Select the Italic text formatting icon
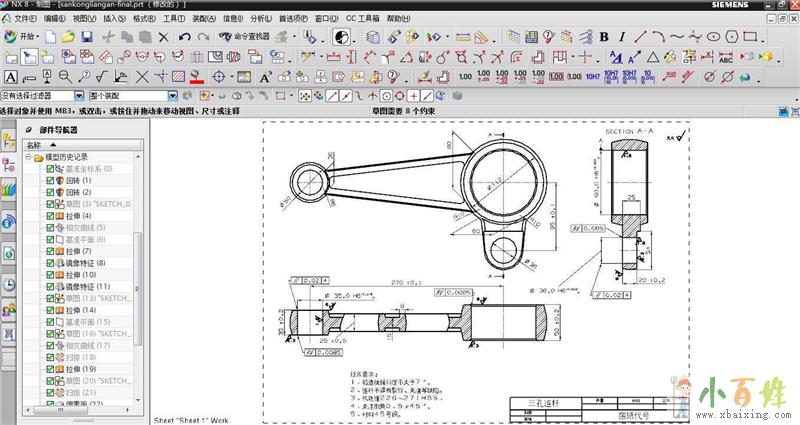The image size is (800, 425). tap(622, 37)
